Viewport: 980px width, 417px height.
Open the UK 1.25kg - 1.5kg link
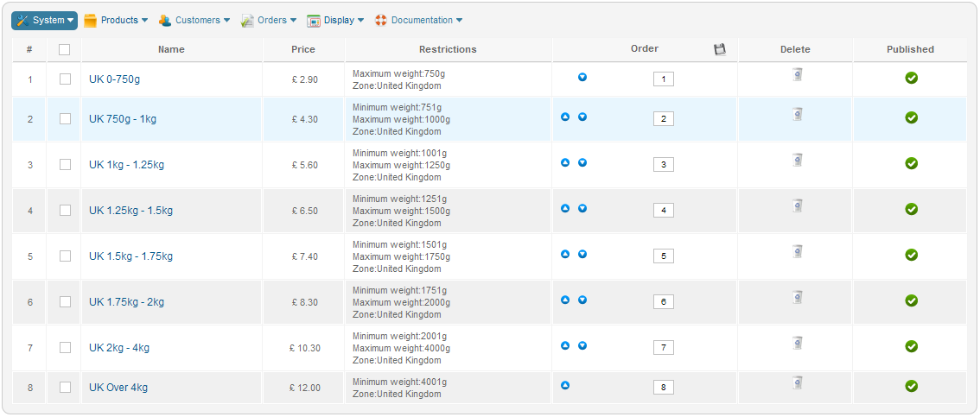pyautogui.click(x=130, y=211)
